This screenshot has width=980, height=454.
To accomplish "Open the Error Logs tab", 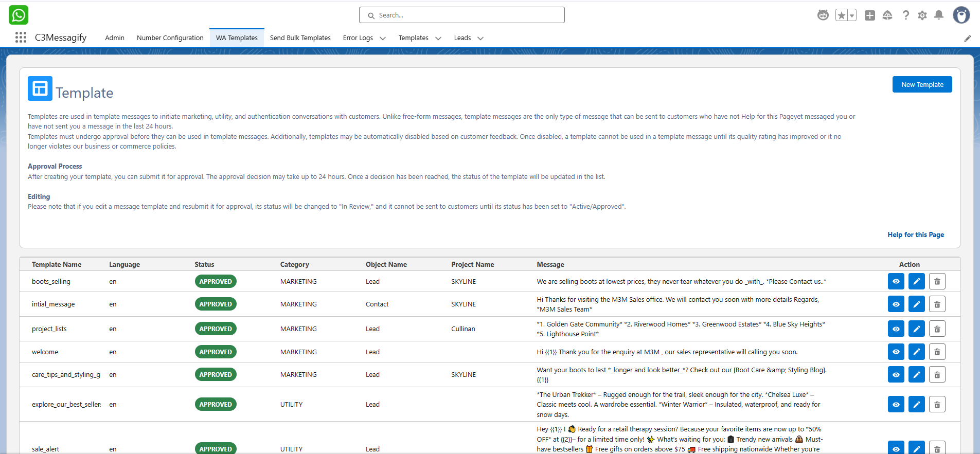I will pos(358,38).
